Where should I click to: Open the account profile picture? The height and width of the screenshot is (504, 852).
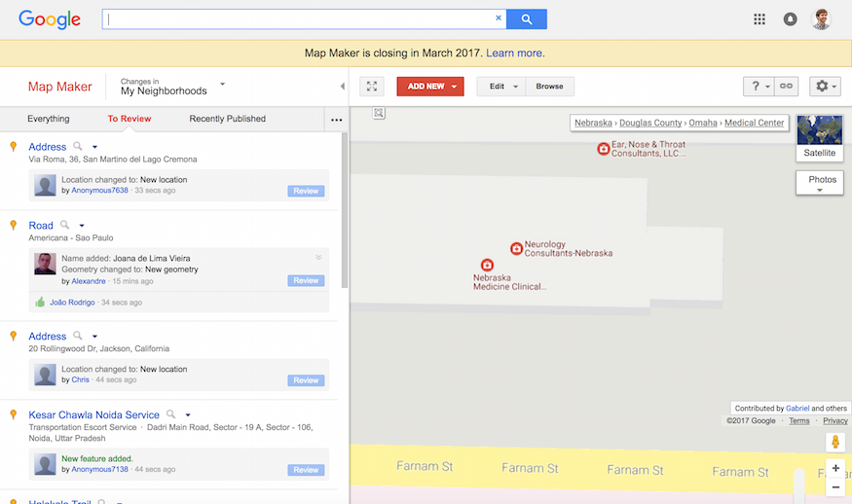click(x=821, y=19)
